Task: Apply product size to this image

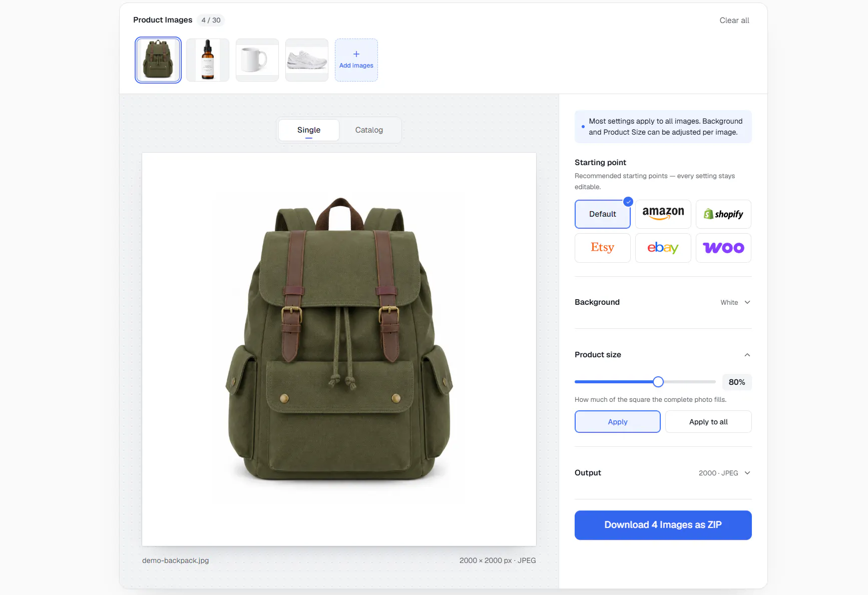Action: pyautogui.click(x=618, y=422)
